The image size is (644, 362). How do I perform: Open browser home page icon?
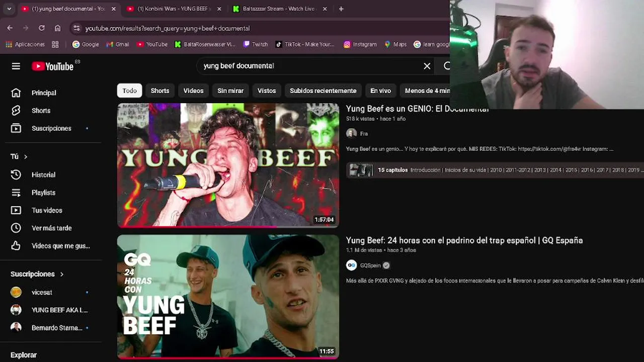[x=57, y=28]
